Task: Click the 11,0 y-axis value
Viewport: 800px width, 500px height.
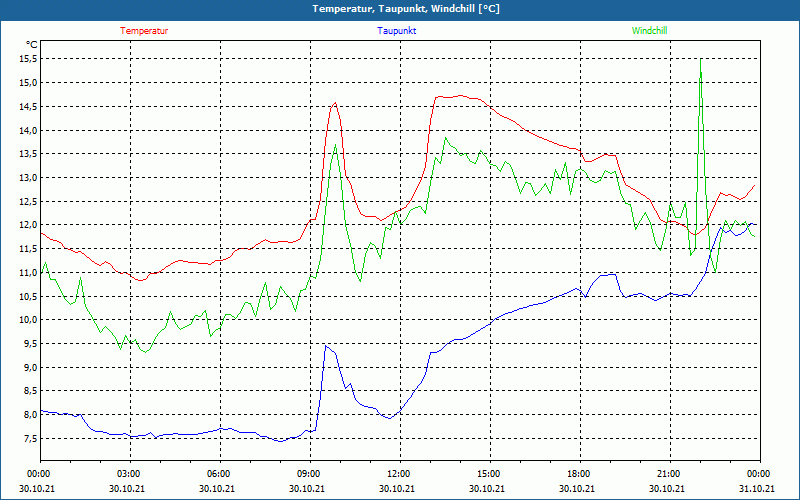Action: 29,272
